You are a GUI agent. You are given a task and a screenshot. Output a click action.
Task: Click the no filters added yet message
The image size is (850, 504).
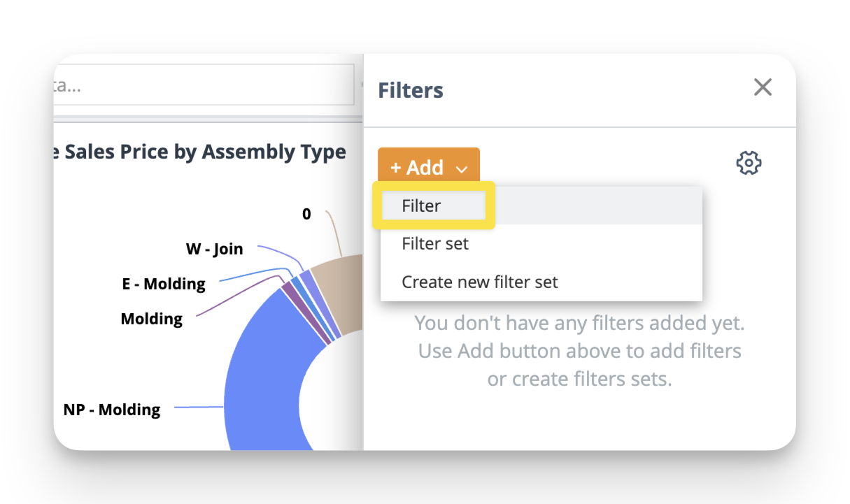[579, 351]
